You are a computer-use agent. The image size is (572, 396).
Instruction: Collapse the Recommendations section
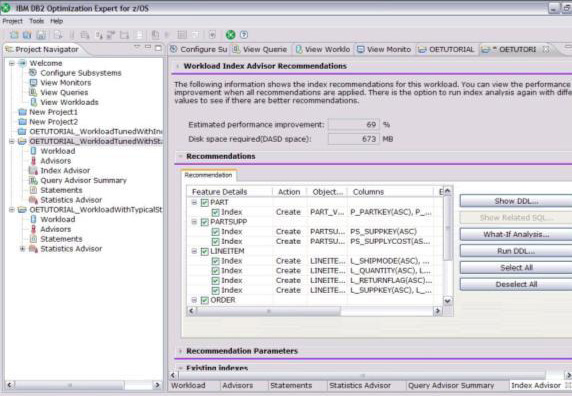point(180,156)
